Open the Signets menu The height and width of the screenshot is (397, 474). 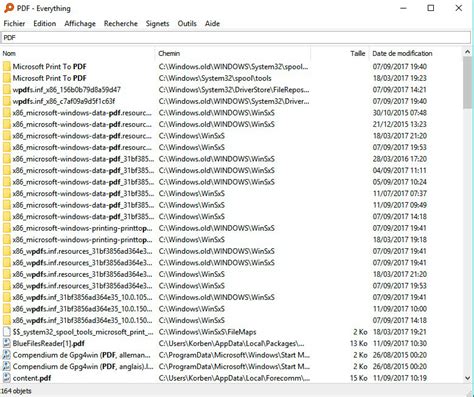click(x=157, y=24)
